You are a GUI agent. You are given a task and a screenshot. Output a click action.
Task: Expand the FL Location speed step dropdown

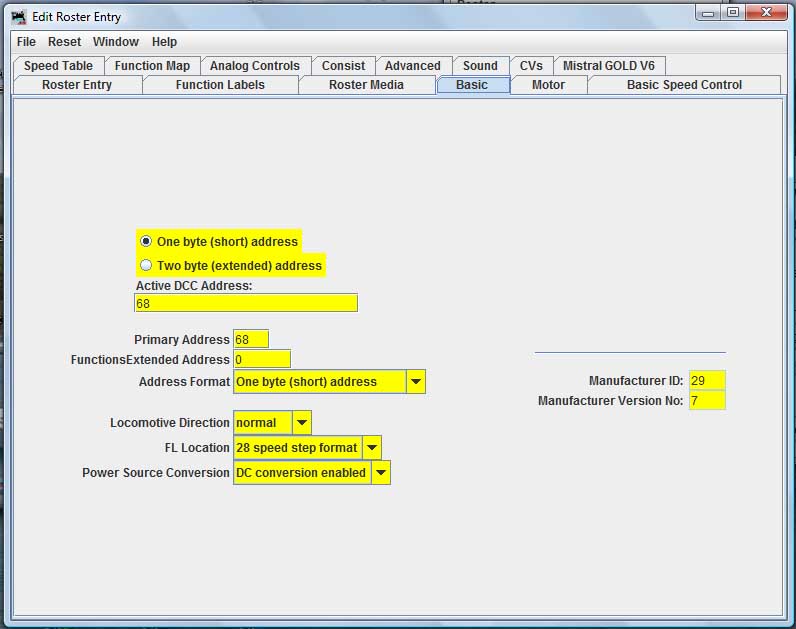(x=372, y=448)
